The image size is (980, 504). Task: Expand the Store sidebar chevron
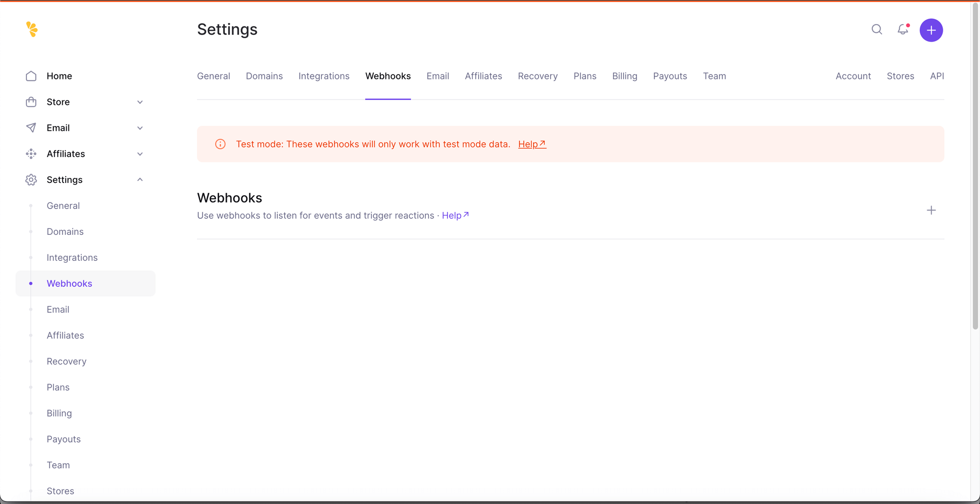tap(140, 102)
